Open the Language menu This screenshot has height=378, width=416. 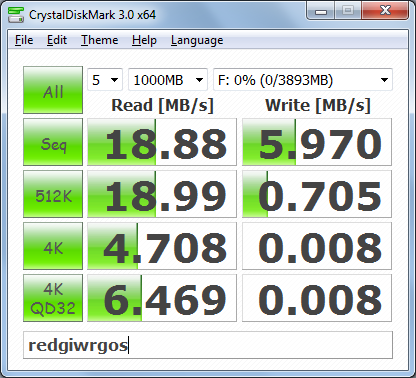pos(197,40)
